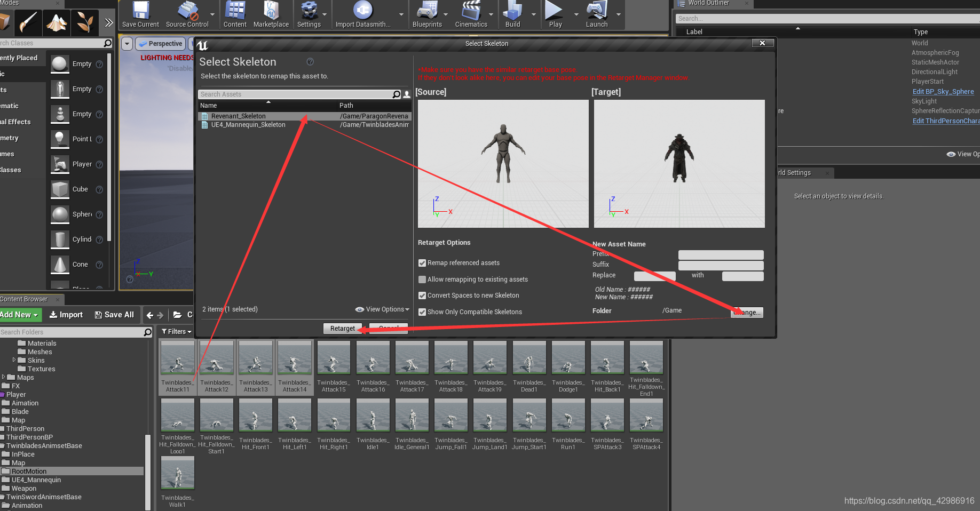Open the Blueprints dropdown arrow

[x=446, y=14]
